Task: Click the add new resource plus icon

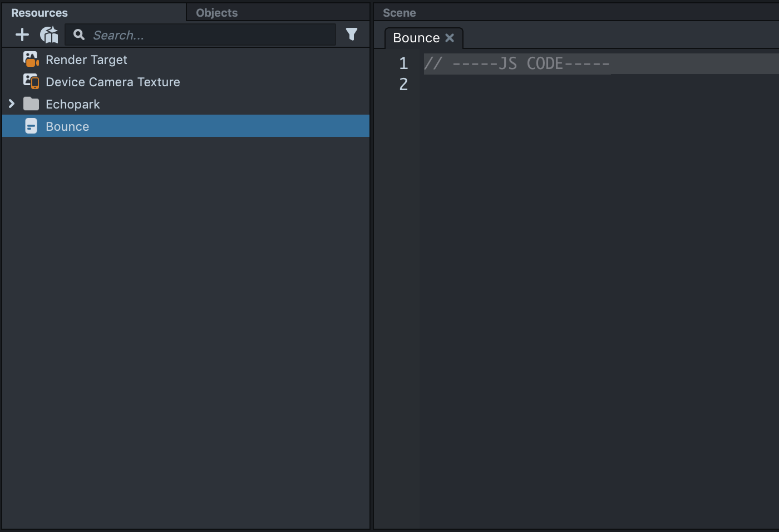Action: (x=22, y=34)
